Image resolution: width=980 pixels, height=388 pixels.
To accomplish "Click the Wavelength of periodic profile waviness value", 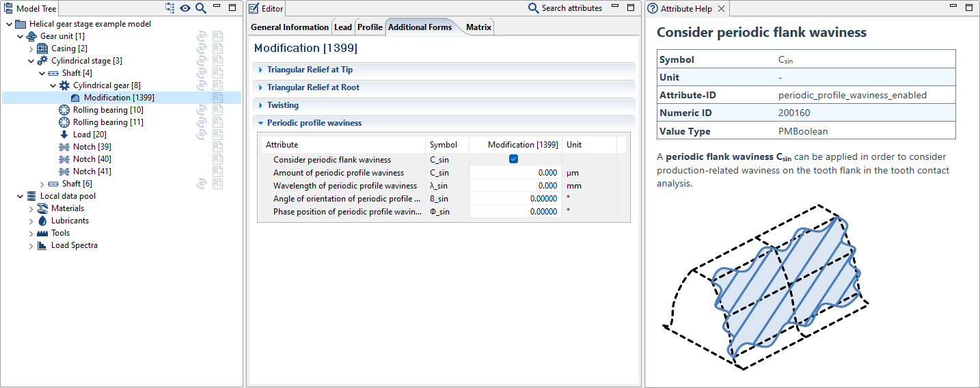I will (x=515, y=186).
